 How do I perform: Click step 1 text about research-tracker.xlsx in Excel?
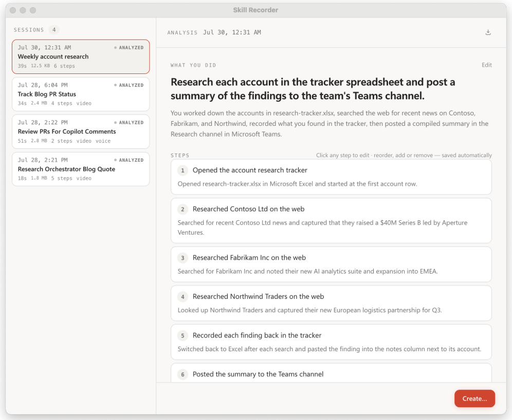298,184
